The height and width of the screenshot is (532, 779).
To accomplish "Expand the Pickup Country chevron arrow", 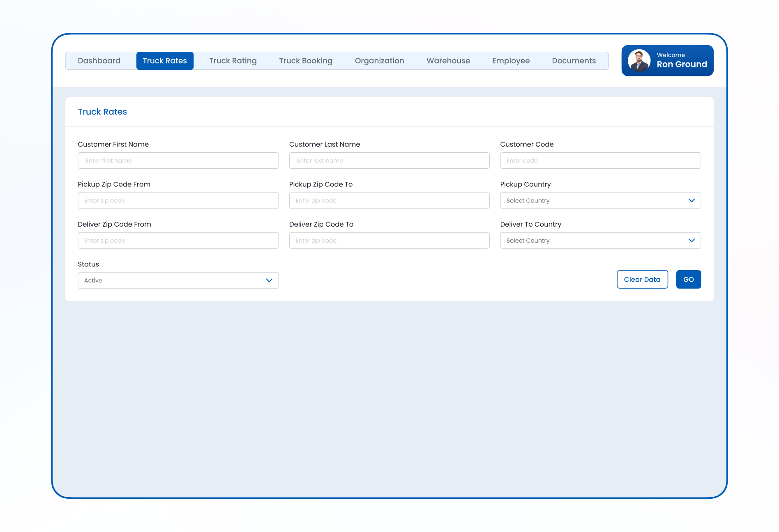I will click(691, 200).
